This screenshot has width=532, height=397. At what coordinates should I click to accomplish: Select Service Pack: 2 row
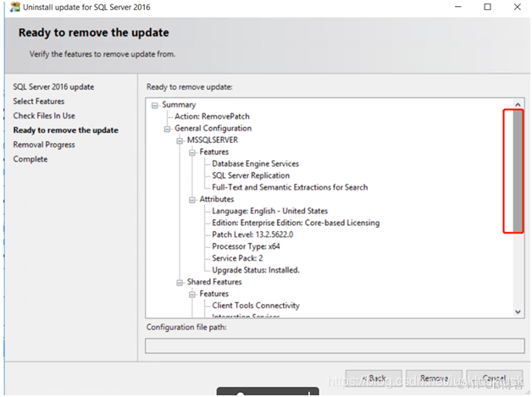tap(237, 258)
